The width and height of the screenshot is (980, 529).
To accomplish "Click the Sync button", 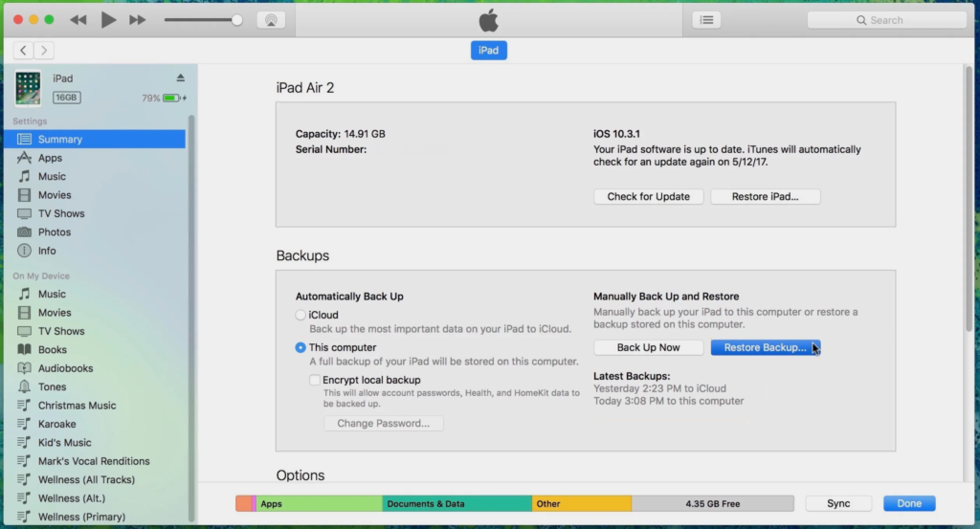I will point(838,503).
